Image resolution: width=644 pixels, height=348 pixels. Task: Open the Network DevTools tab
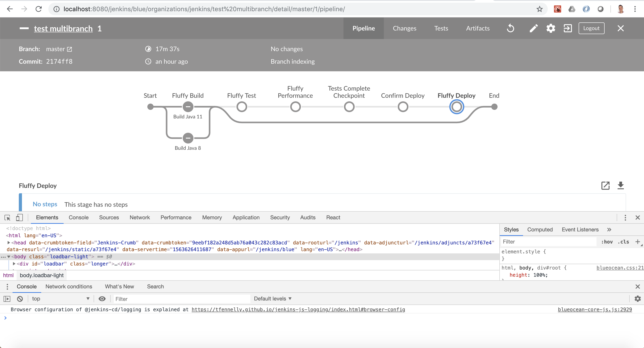pyautogui.click(x=140, y=217)
